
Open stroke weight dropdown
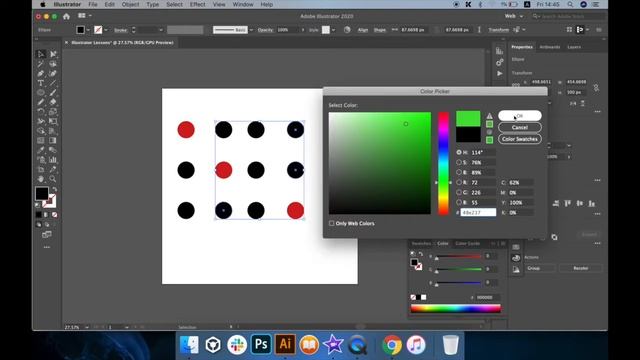coord(161,30)
